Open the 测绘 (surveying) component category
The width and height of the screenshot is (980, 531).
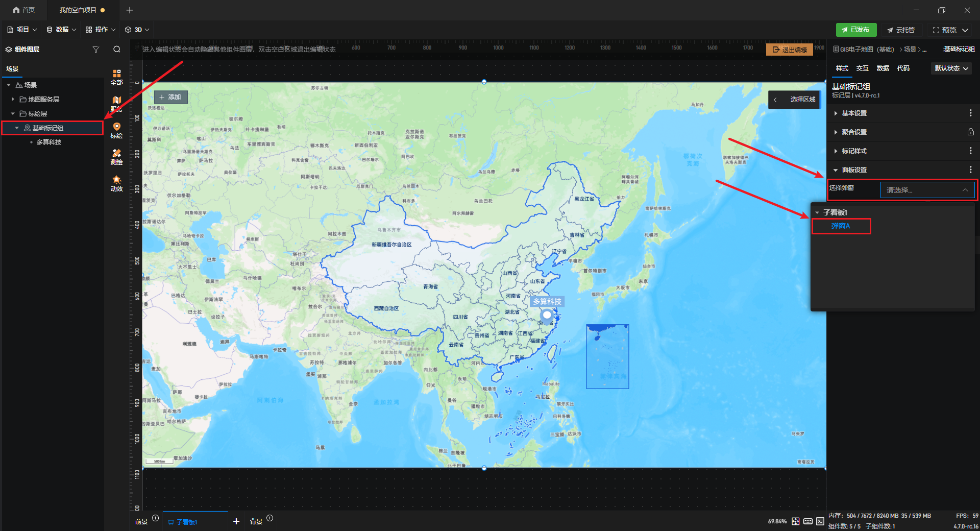[117, 157]
